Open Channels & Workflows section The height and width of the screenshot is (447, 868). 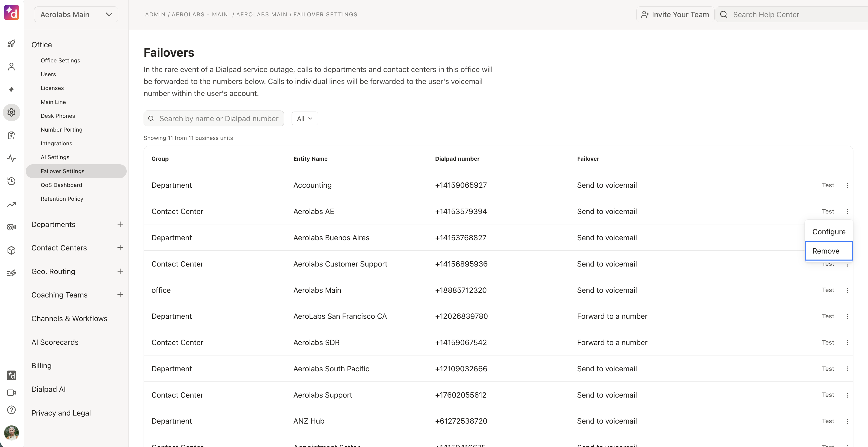click(x=69, y=319)
